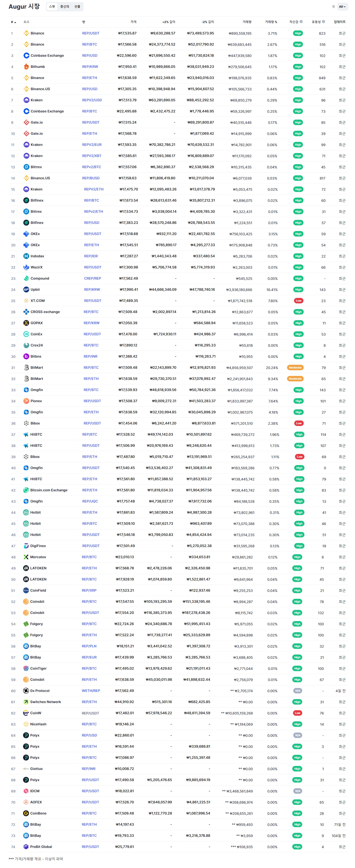This screenshot has width=355, height=868.
Task: Click the 20.24% volume percentage cell
Action: (272, 368)
